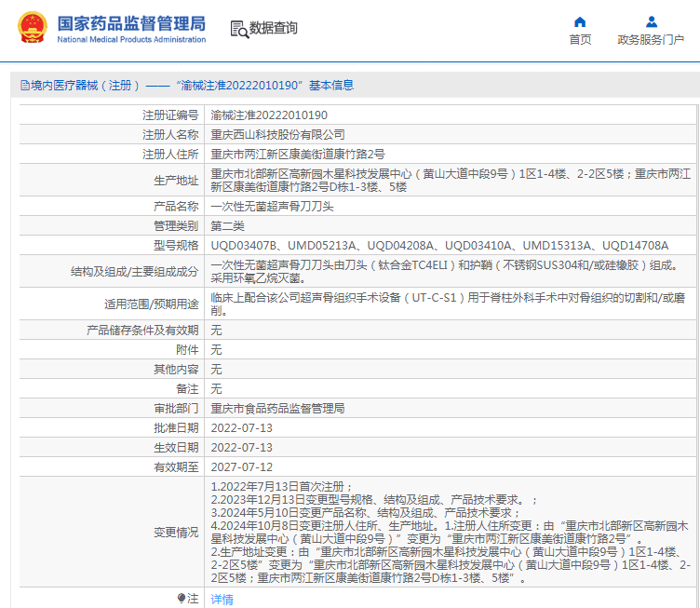This screenshot has width=700, height=608.
Task: Select model specification UQD03407B row value
Action: tap(439, 246)
